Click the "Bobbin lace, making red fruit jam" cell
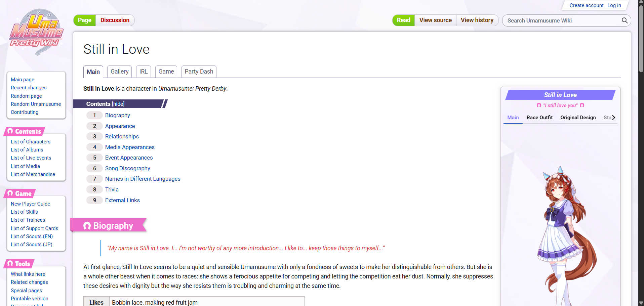Viewport: 644px width, 306px height. (207, 302)
